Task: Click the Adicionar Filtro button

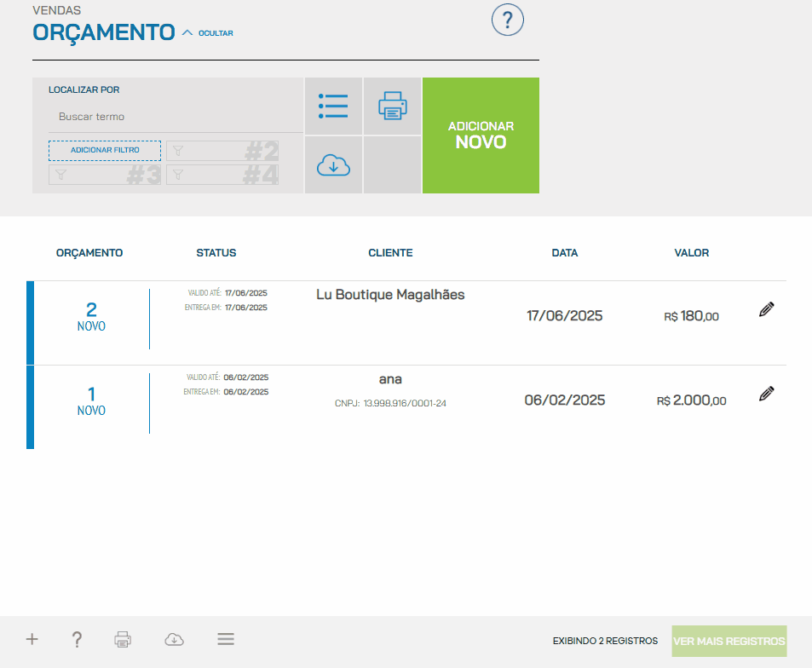Action: pos(105,151)
